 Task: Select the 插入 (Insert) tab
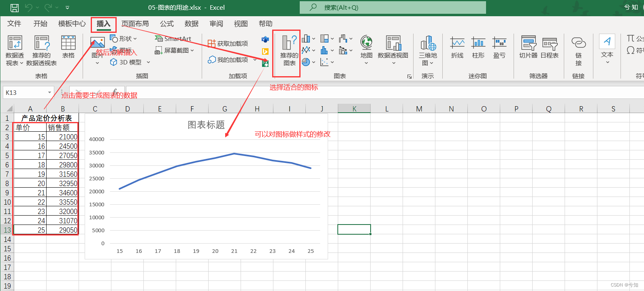coord(103,24)
